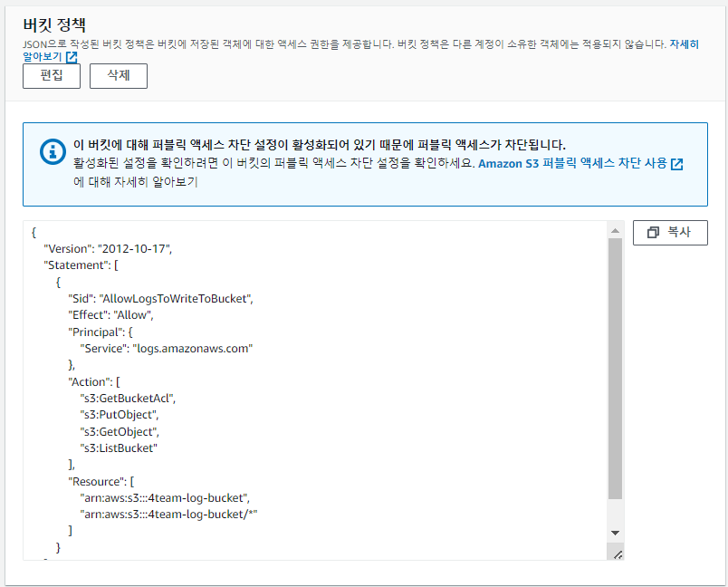Click the "s3:GetObject" action line
This screenshot has width=728, height=587.
click(120, 432)
